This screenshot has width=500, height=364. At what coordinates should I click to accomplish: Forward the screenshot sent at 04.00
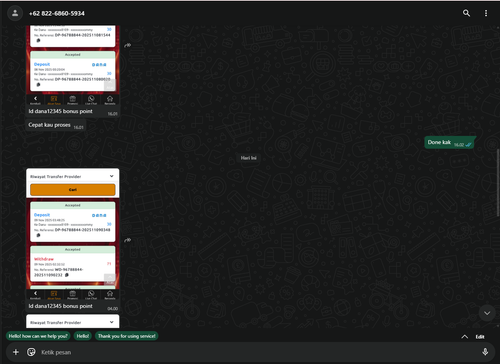click(x=128, y=240)
